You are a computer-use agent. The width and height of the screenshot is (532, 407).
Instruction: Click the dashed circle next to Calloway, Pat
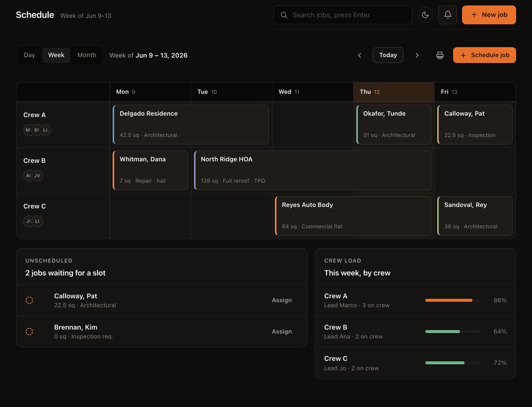coord(29,300)
